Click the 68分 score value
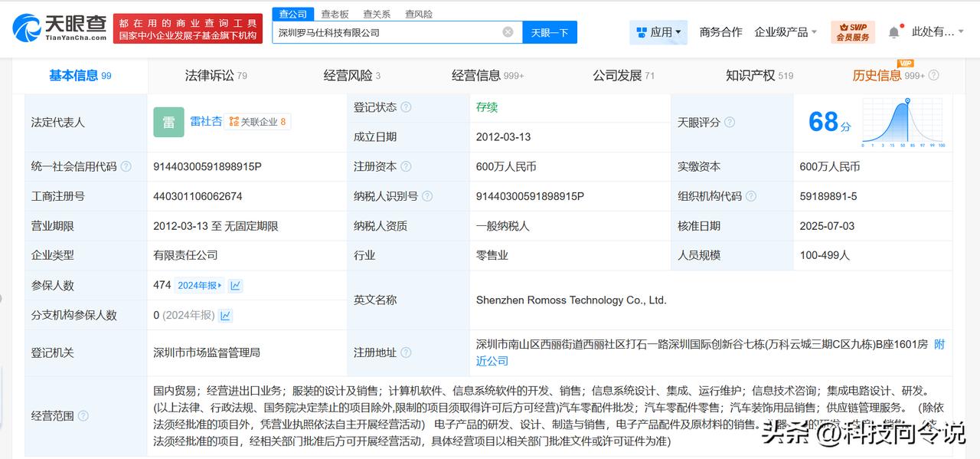980x459 pixels. coord(829,123)
